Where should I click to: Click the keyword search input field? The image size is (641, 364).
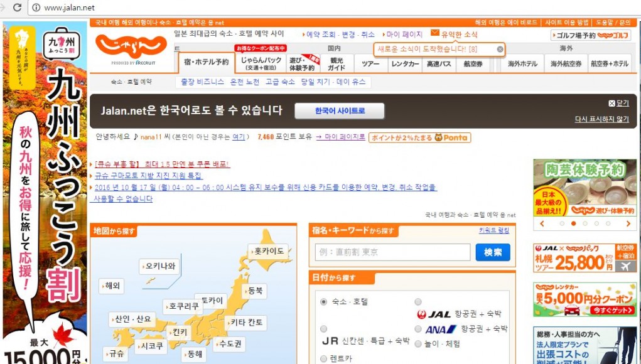pyautogui.click(x=392, y=252)
